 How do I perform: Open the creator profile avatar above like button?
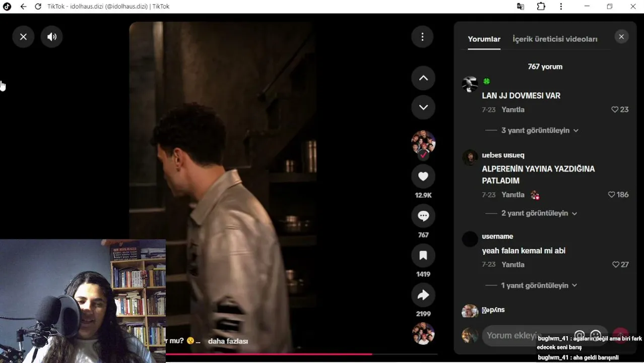click(x=423, y=143)
